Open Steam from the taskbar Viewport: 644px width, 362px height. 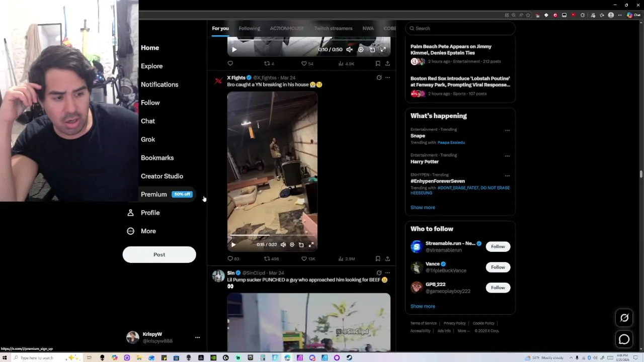pos(349,357)
